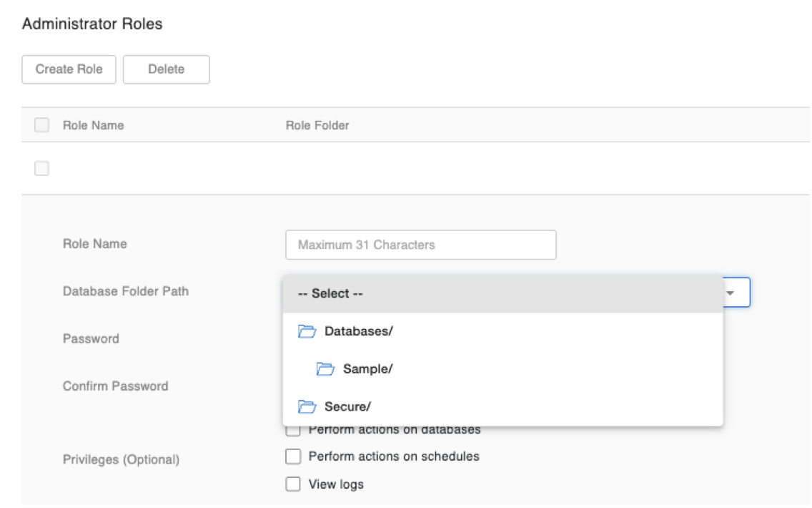Click the folder icon beside Sample/
Screen dimensions: 812x508
coord(325,369)
